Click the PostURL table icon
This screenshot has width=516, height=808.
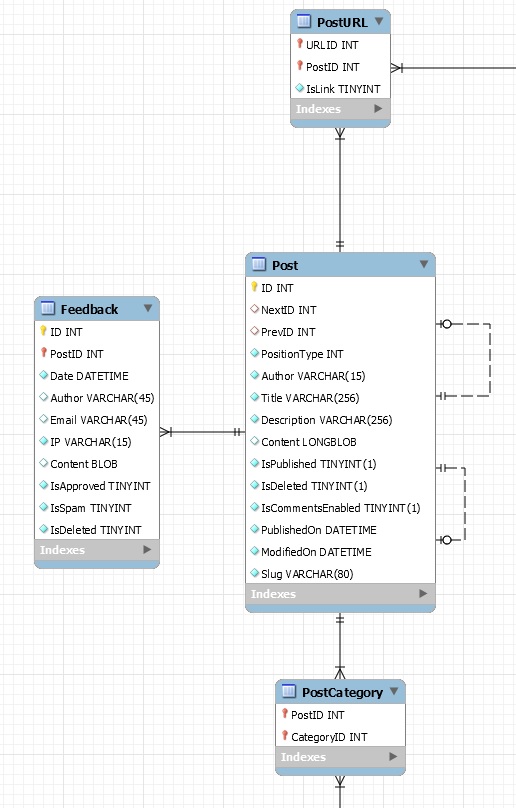pyautogui.click(x=304, y=22)
